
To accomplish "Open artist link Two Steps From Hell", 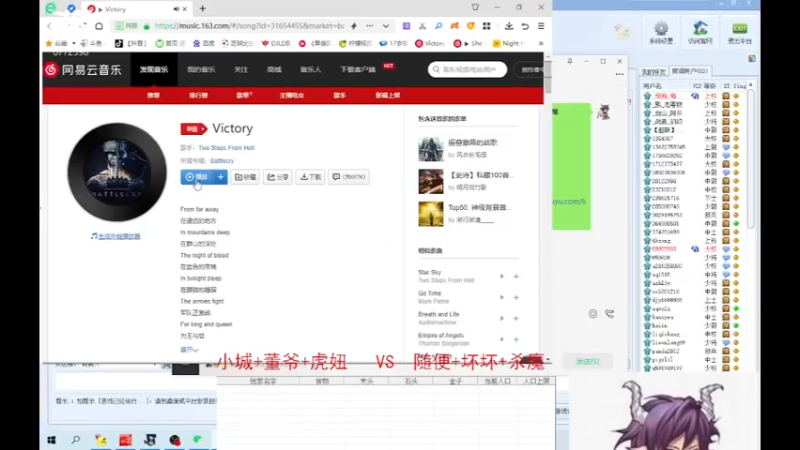I will [226, 148].
